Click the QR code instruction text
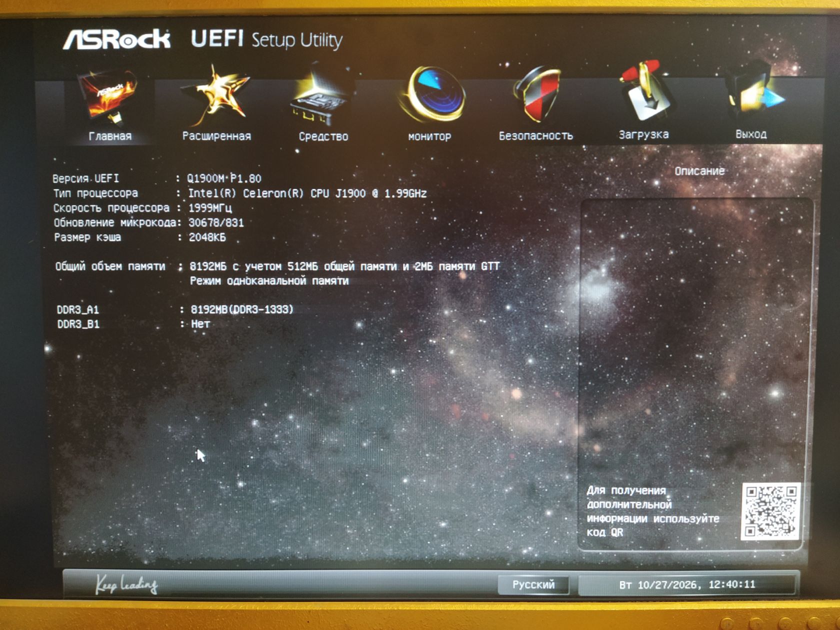 (x=653, y=511)
